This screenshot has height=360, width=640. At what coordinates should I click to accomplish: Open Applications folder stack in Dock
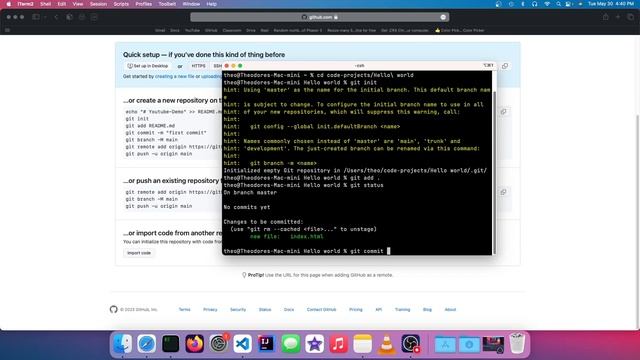point(445,344)
